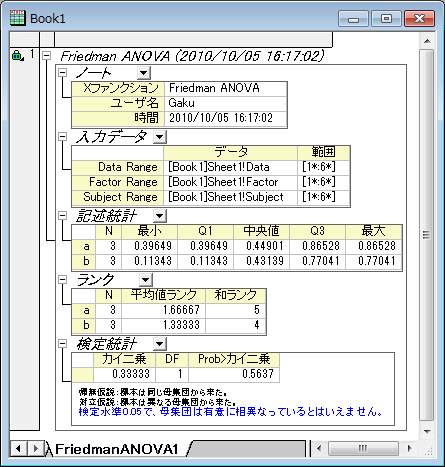
Task: Open the ランク dropdown arrow
Action: [x=146, y=280]
